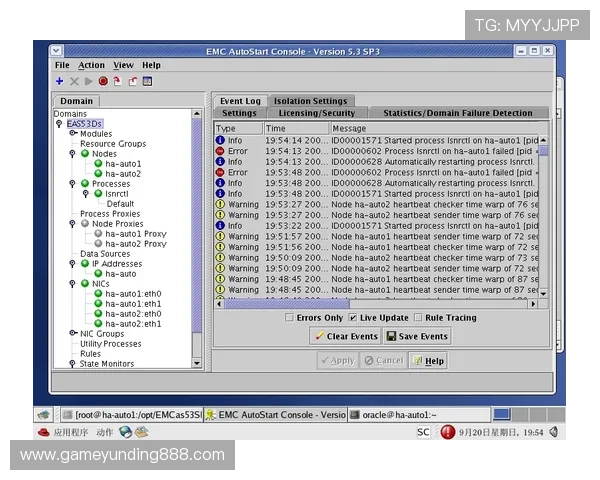Click the red alert tray icon
Screen dimensions: 600x480
[x=448, y=432]
